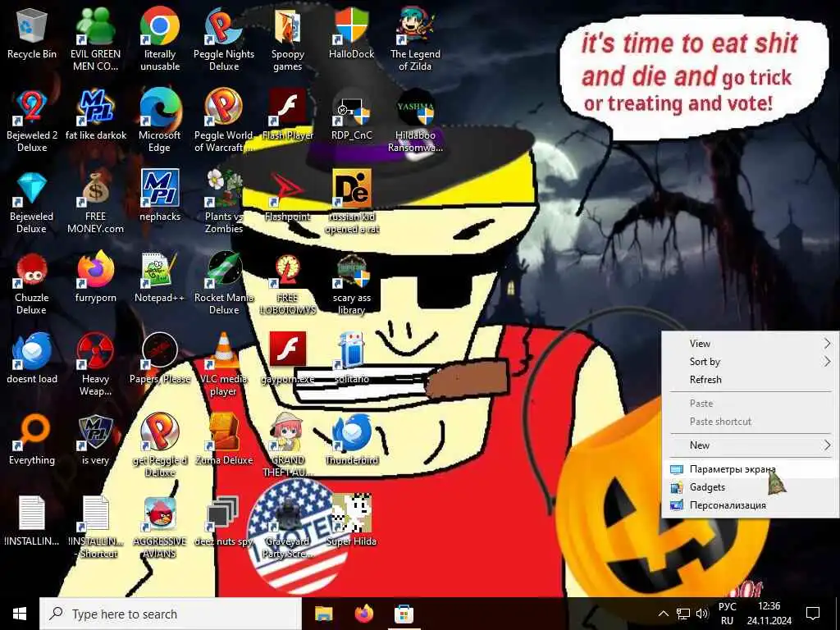The height and width of the screenshot is (630, 840).
Task: Select the MPI shield icon named is very
Action: 95,433
